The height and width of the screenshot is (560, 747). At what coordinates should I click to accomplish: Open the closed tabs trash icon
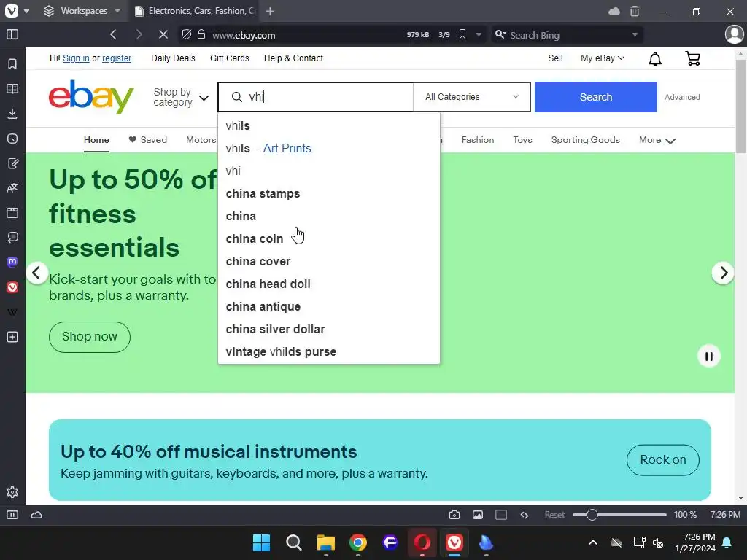tap(635, 11)
